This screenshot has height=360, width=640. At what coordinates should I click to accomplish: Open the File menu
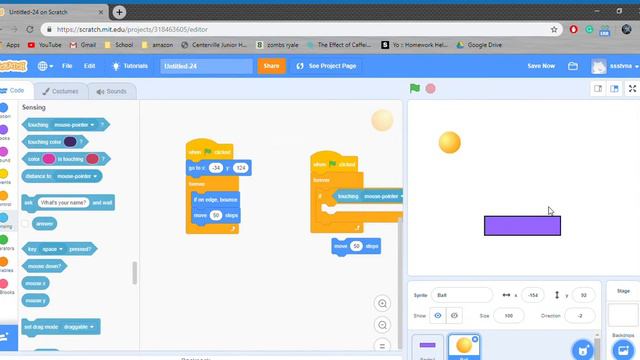click(x=67, y=66)
